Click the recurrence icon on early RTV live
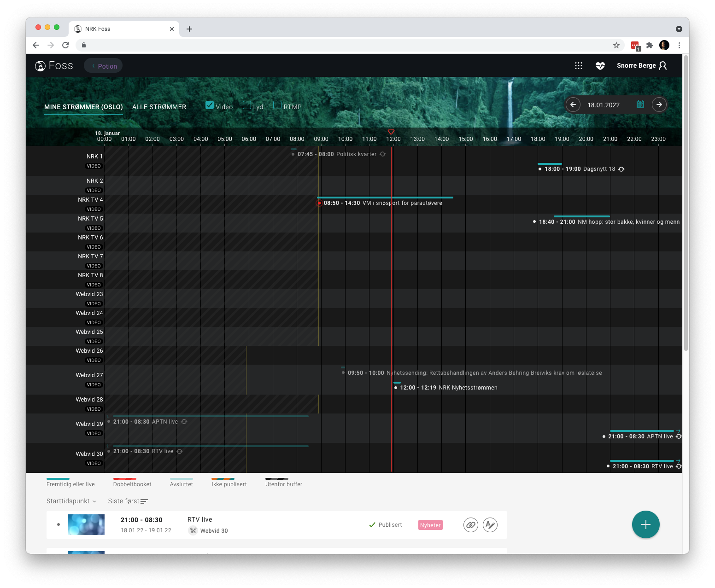Image resolution: width=715 pixels, height=588 pixels. pyautogui.click(x=180, y=451)
